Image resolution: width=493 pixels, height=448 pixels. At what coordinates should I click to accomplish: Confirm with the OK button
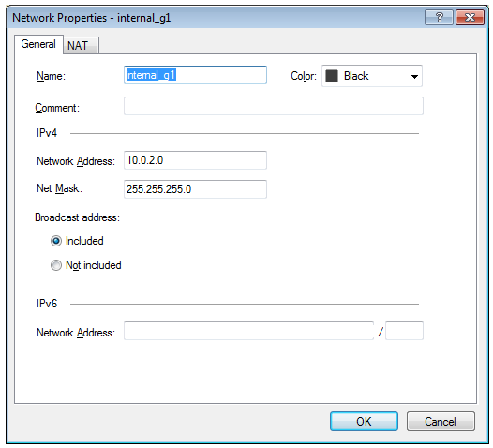point(364,421)
